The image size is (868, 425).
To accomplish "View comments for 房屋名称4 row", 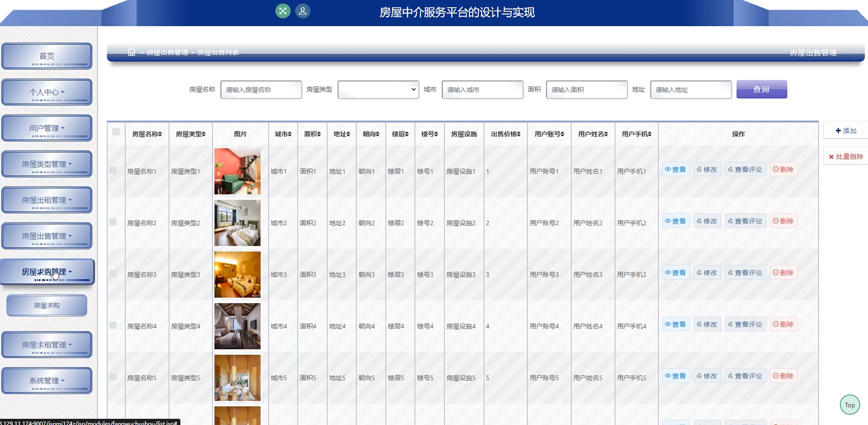I will click(x=745, y=324).
